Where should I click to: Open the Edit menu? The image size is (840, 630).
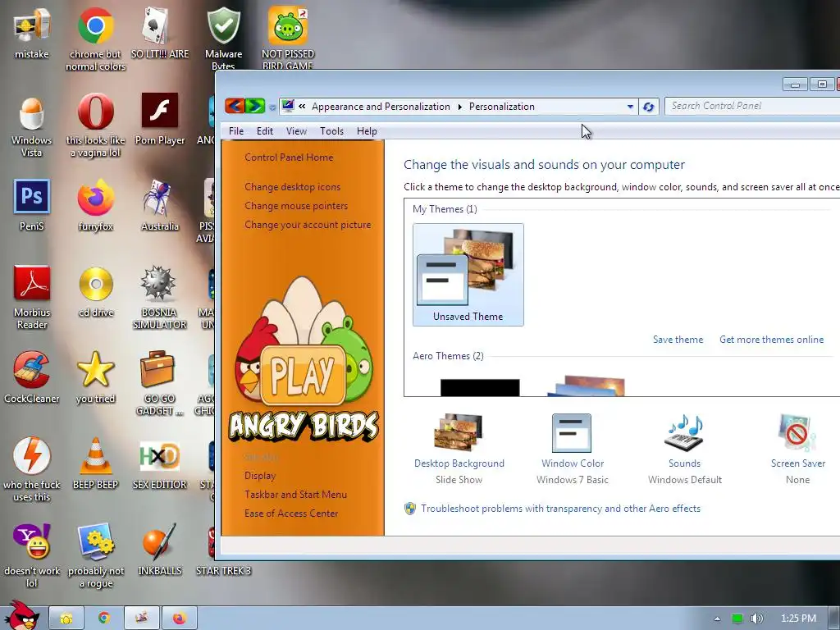pos(265,130)
